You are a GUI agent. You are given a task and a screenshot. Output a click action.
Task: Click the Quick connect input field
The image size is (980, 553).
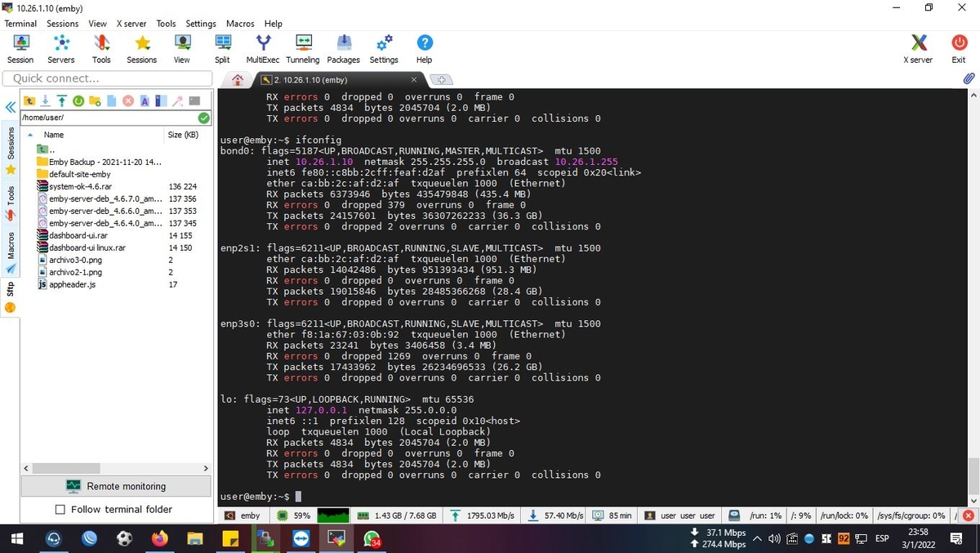point(108,78)
